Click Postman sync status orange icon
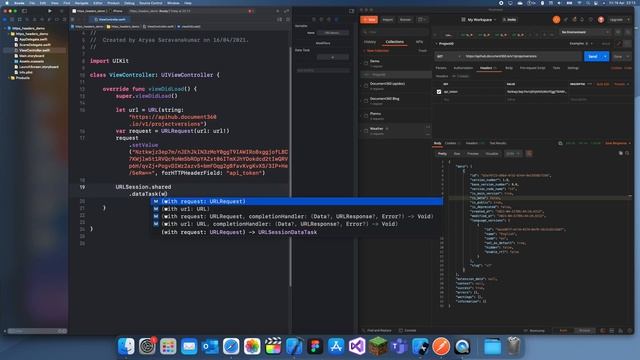 556,20
